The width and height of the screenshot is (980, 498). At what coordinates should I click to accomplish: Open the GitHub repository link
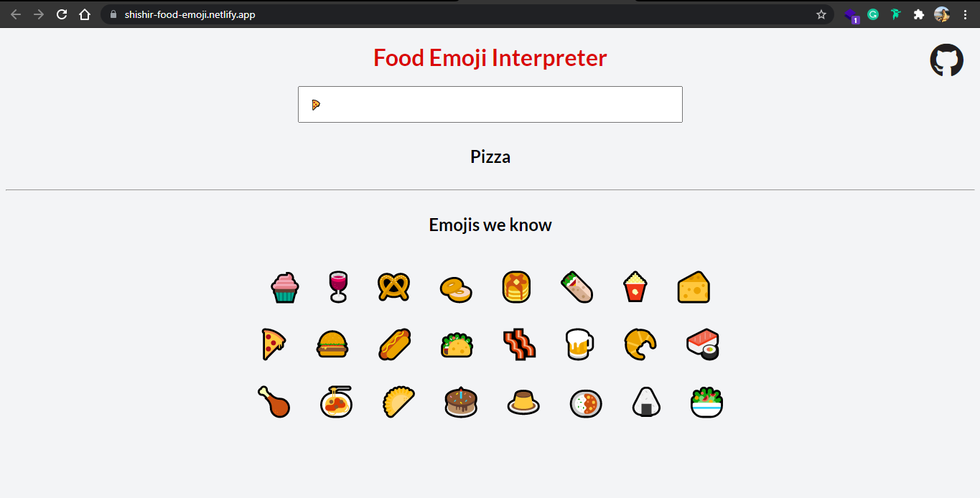coord(946,60)
